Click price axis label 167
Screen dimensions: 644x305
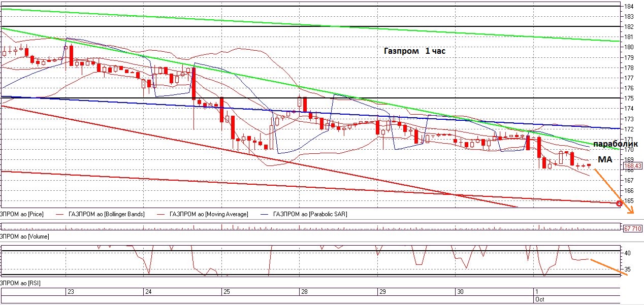[x=629, y=180]
